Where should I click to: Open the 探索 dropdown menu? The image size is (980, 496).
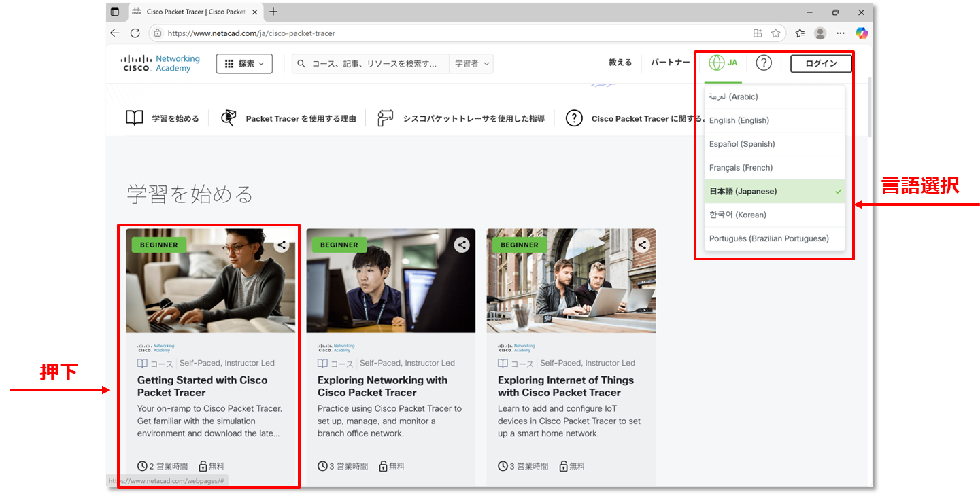click(x=244, y=63)
